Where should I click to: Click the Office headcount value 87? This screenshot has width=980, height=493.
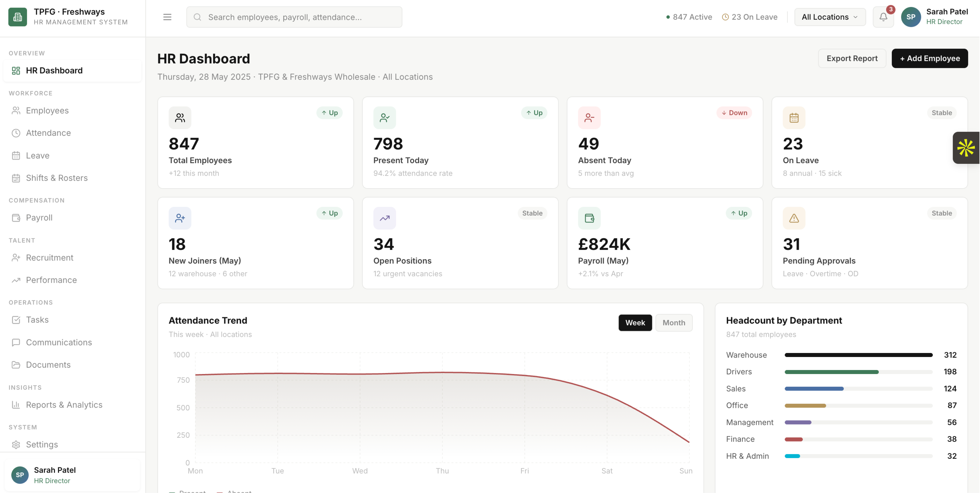coord(952,405)
